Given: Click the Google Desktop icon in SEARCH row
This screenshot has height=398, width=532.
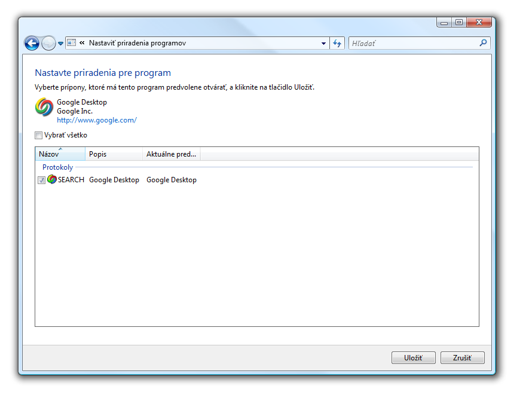Looking at the screenshot, I should pyautogui.click(x=52, y=179).
